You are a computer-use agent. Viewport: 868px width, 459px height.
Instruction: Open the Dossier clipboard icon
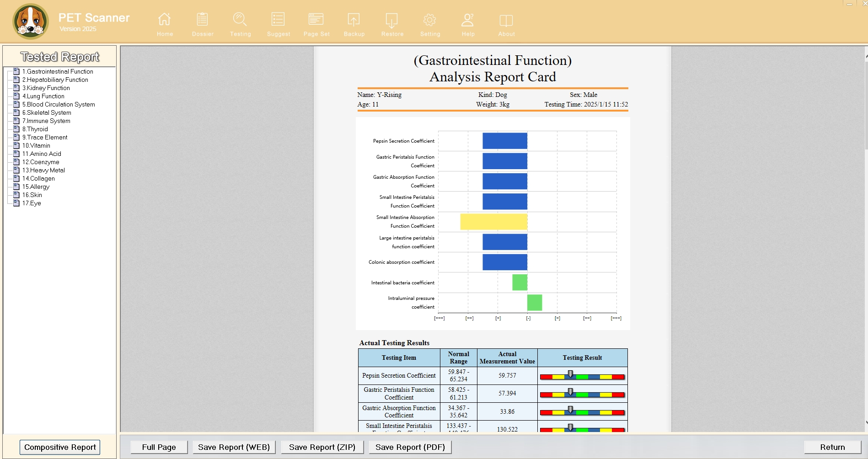[202, 20]
